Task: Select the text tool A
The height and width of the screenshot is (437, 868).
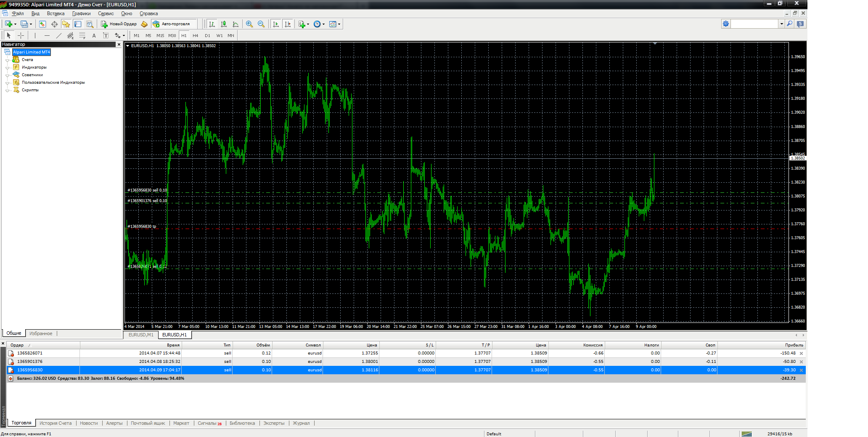Action: point(94,35)
